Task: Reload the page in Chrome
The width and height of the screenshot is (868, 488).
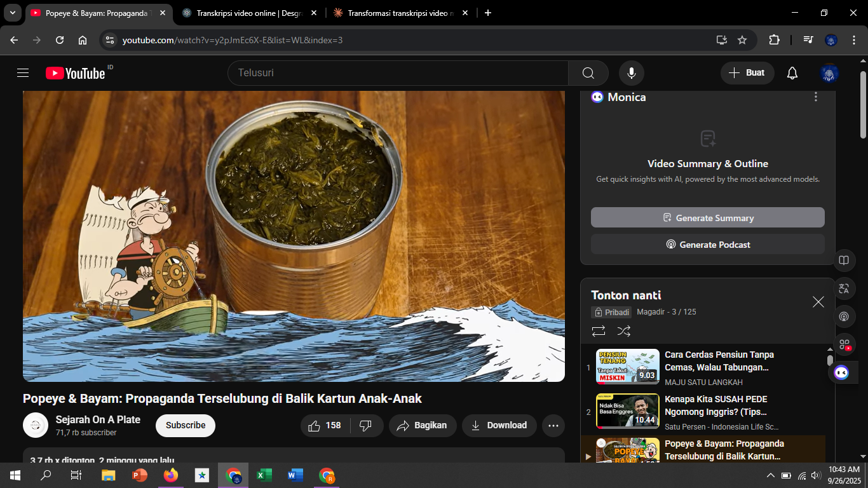Action: click(x=60, y=40)
